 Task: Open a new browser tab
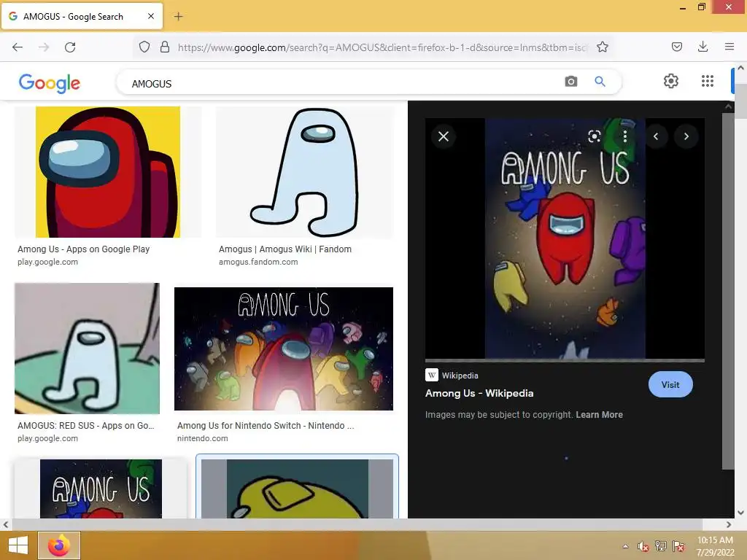tap(178, 17)
